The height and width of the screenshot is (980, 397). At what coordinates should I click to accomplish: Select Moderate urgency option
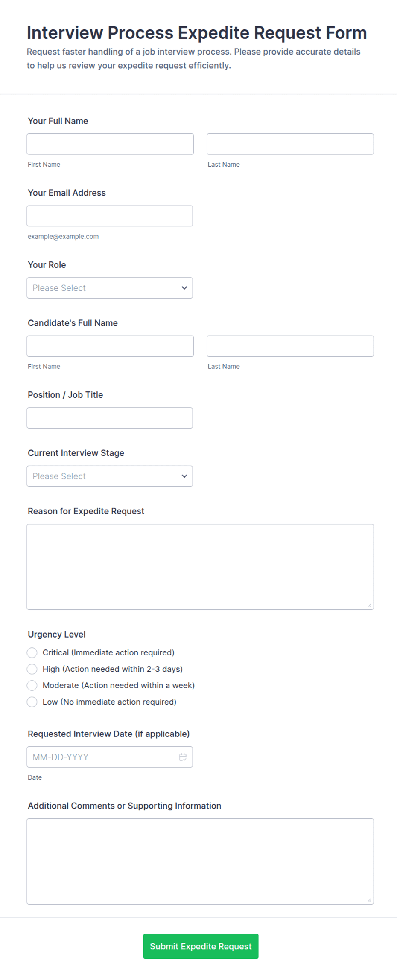(x=32, y=685)
